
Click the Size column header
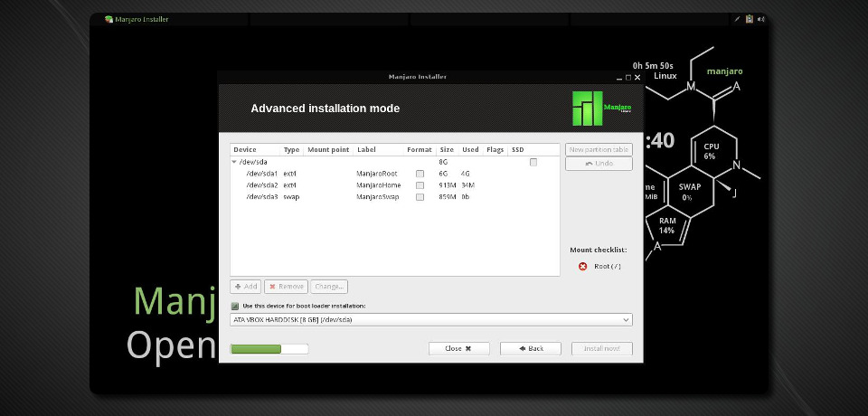click(x=447, y=149)
